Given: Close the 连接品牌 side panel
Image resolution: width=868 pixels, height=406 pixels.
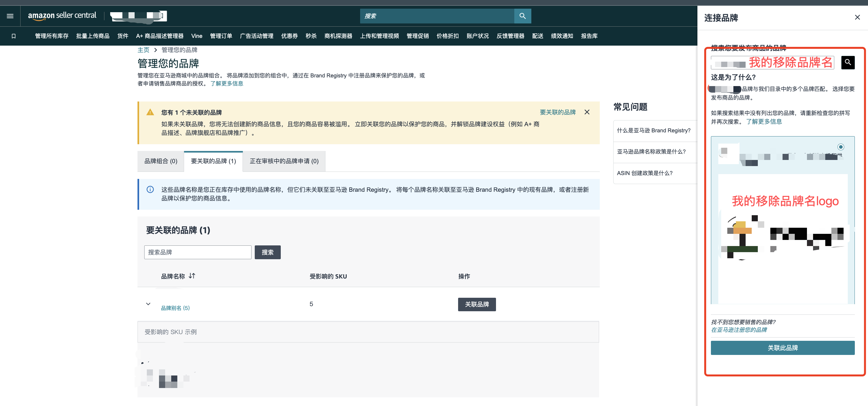Looking at the screenshot, I should 857,17.
